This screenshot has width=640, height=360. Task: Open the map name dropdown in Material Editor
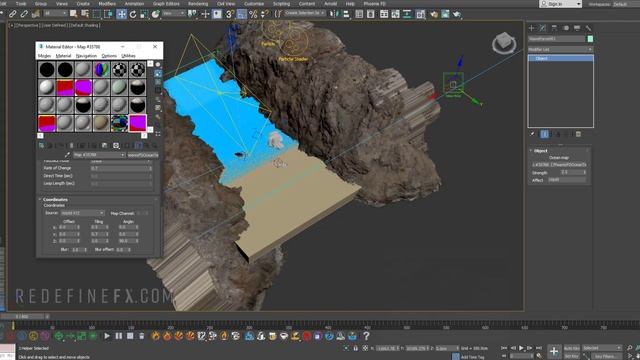click(99, 155)
